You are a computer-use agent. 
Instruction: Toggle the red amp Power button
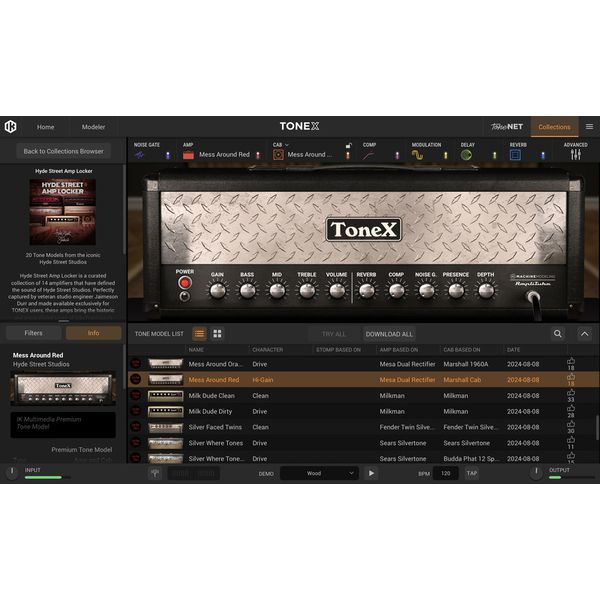coord(185,283)
